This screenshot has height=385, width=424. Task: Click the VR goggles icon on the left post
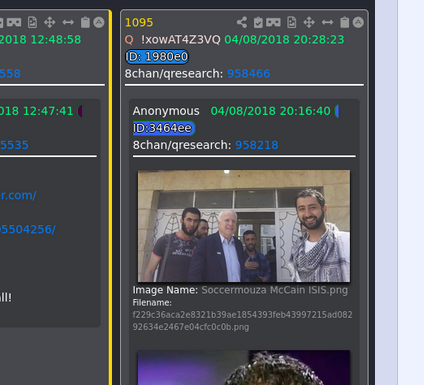14,22
